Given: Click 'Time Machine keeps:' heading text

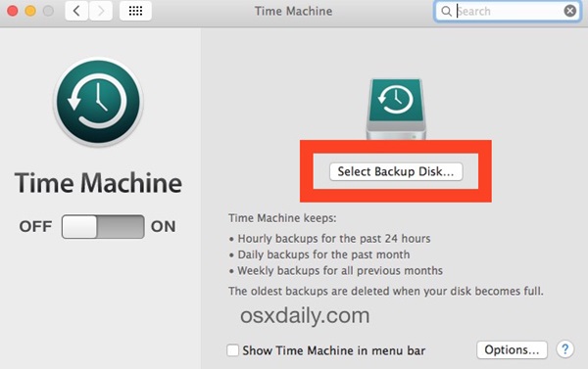Looking at the screenshot, I should [282, 218].
